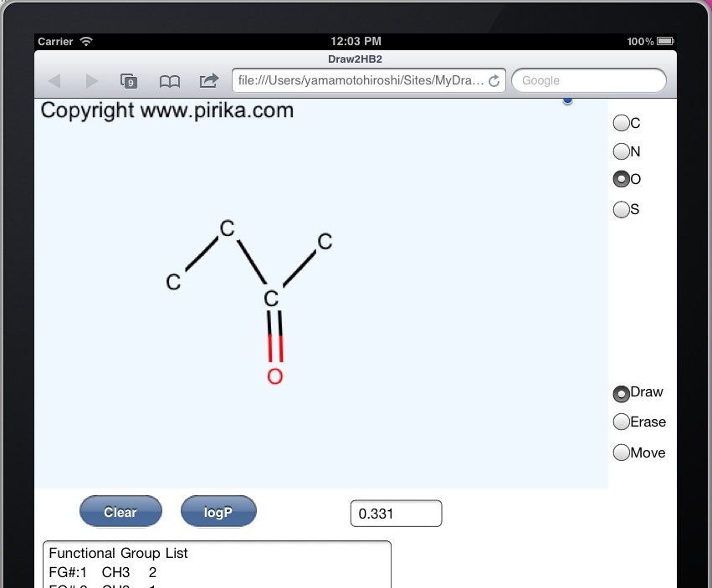Click the logP button
Viewport: 712px width, 588px height.
218,511
